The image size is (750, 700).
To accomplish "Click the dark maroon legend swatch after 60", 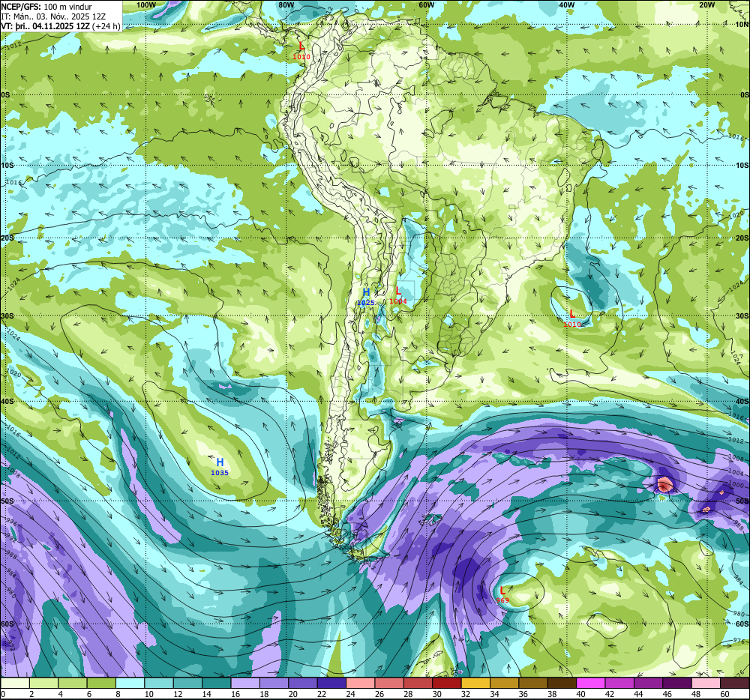I will click(x=735, y=683).
